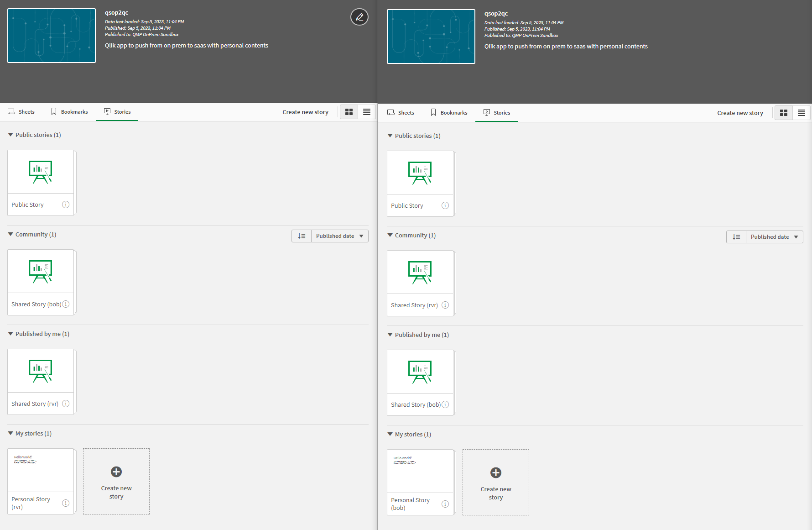
Task: Show info for Public Story in right window
Action: (445, 205)
